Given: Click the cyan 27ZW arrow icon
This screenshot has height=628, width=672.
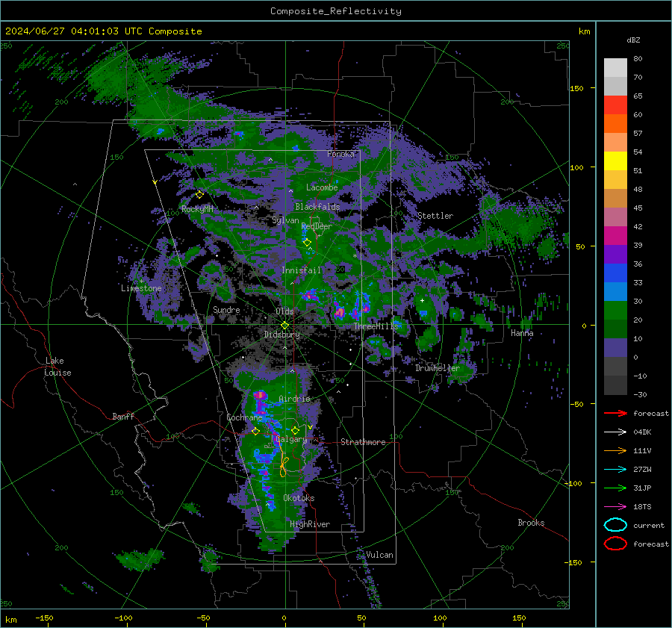Looking at the screenshot, I should coord(615,470).
